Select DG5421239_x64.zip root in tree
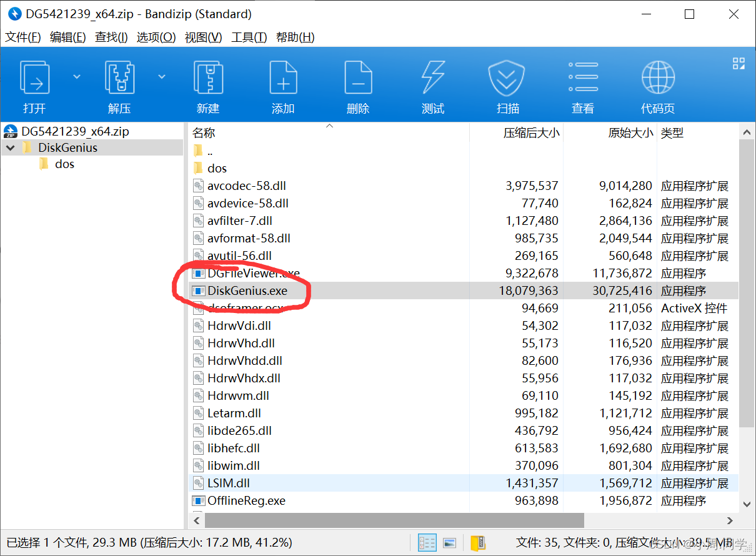Image resolution: width=756 pixels, height=556 pixels. 75,131
